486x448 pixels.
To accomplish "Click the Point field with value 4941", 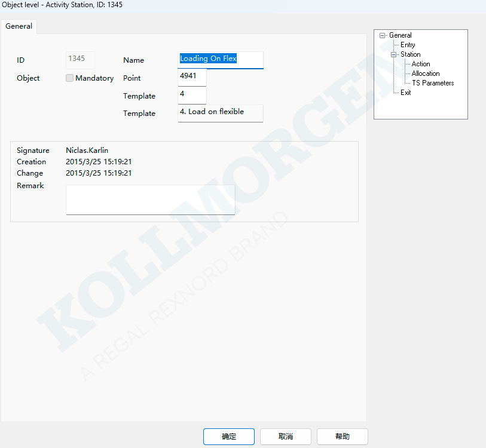I will click(x=192, y=77).
